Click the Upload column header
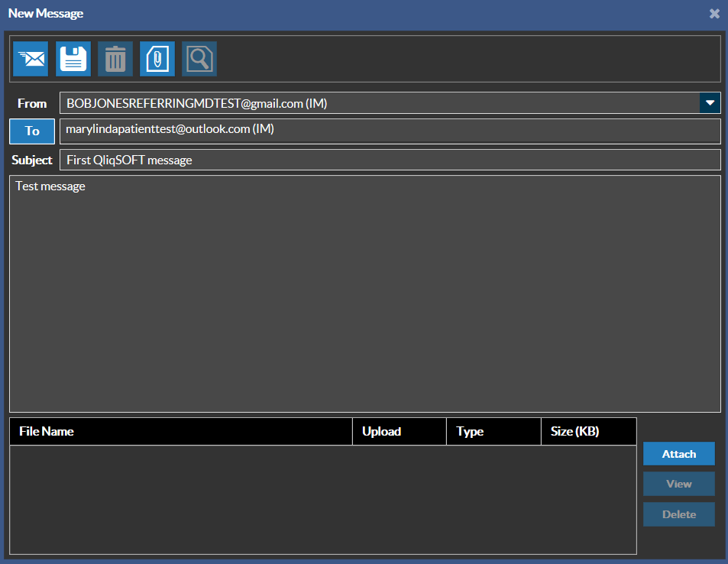This screenshot has width=728, height=564. click(x=399, y=432)
